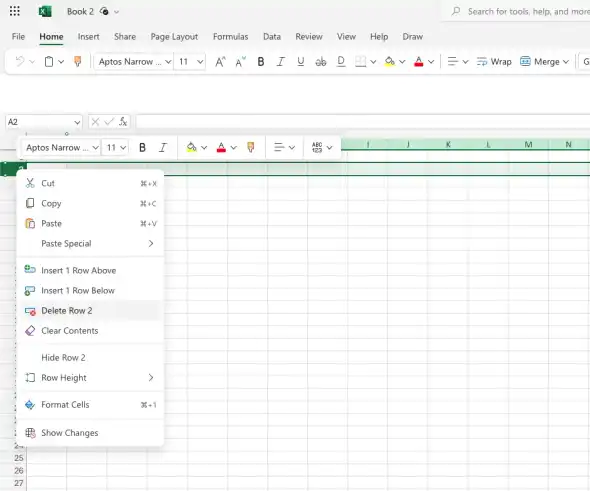Open the File tab
The height and width of the screenshot is (491, 590).
coord(18,36)
